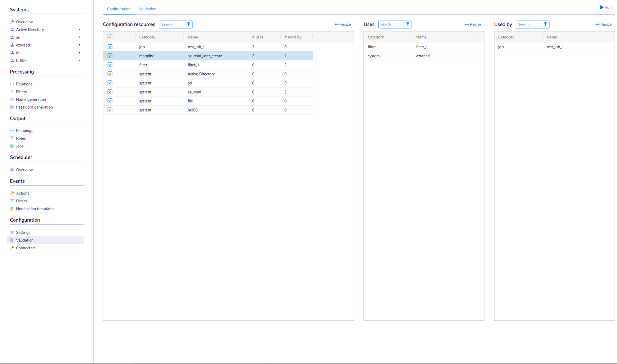Click Resize link for Uses panel

pos(473,24)
